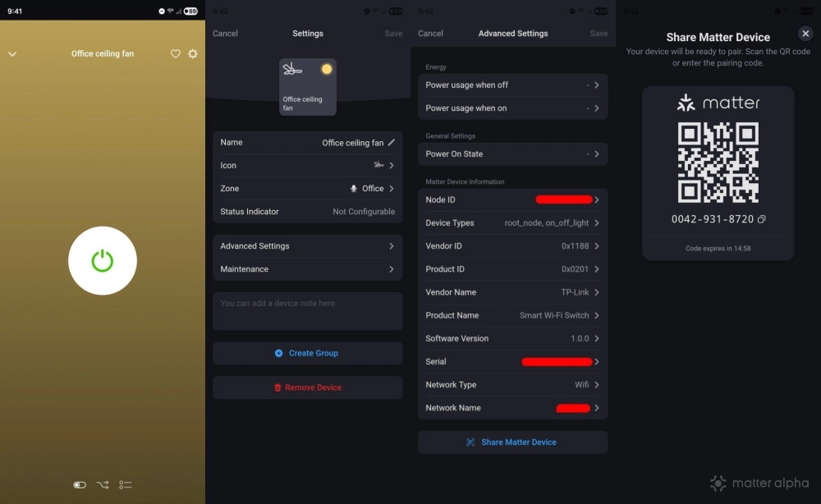Open the Power On State option
This screenshot has height=504, width=821.
coord(512,154)
